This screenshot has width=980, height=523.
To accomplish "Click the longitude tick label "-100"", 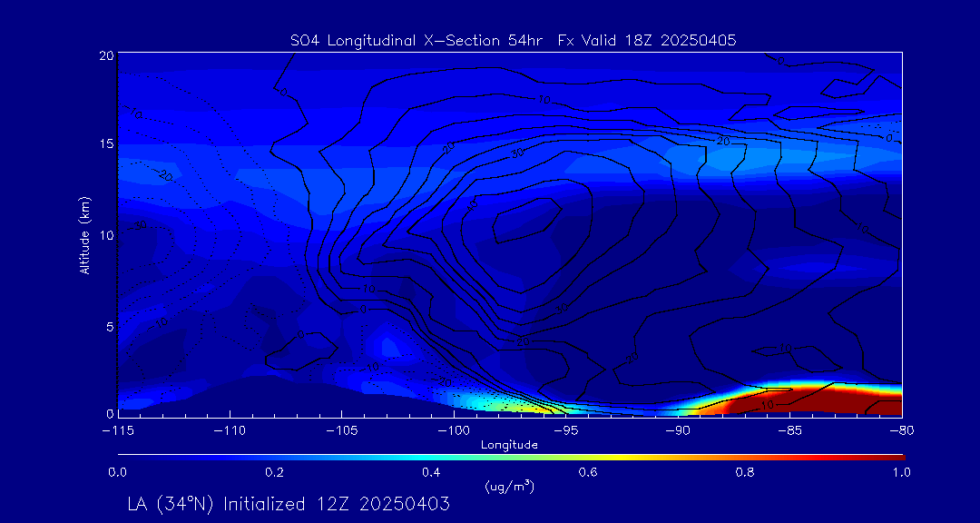I will [x=454, y=431].
